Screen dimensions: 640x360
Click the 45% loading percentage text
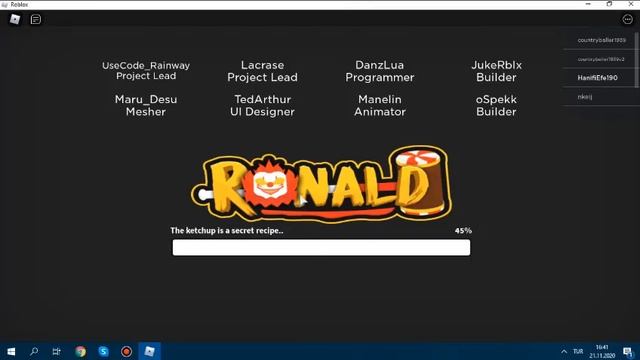(x=463, y=231)
